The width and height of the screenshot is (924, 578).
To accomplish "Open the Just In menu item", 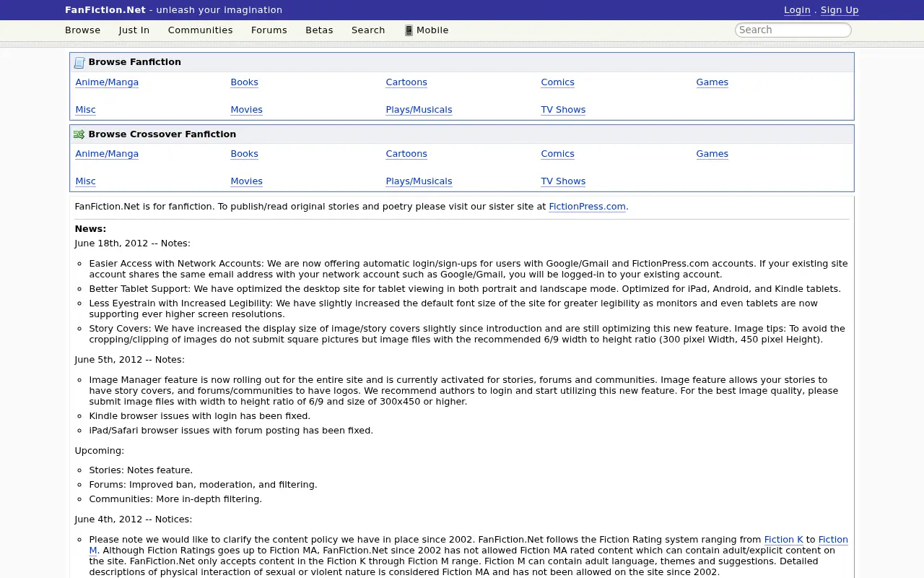I will click(134, 30).
